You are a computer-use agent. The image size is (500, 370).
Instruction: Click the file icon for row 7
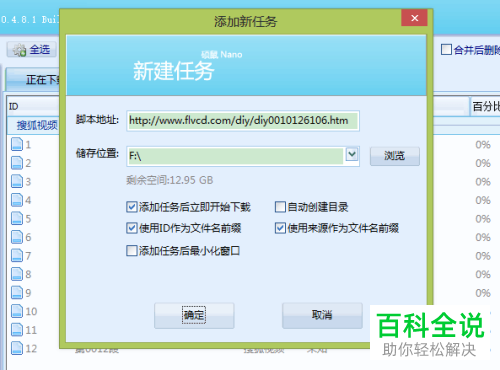click(x=17, y=255)
